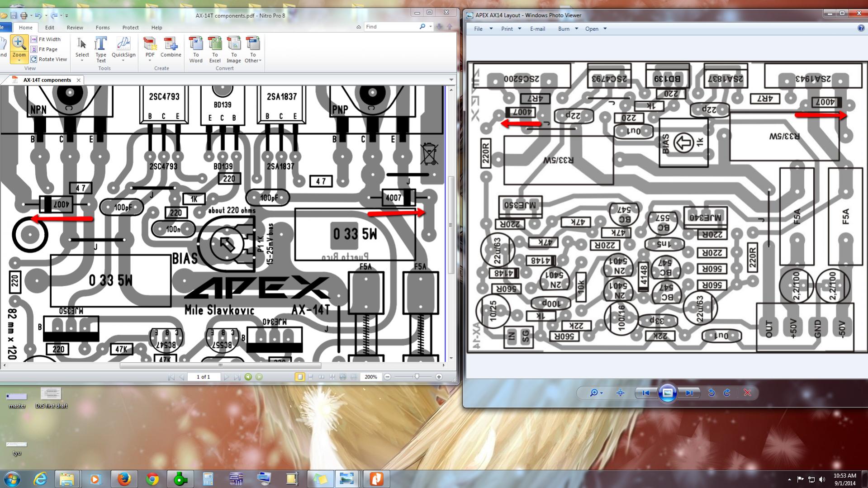
Task: Activate the Type Text tool
Action: [101, 50]
